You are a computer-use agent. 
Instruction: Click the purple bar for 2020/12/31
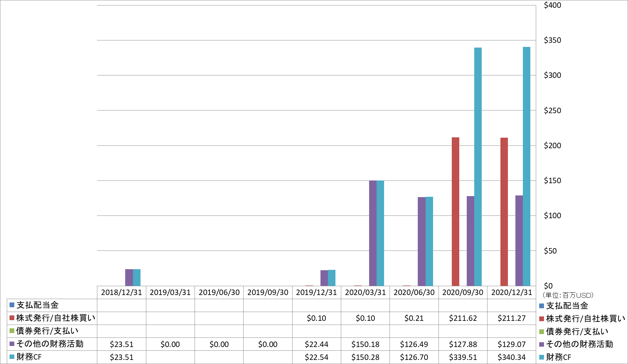pos(519,241)
